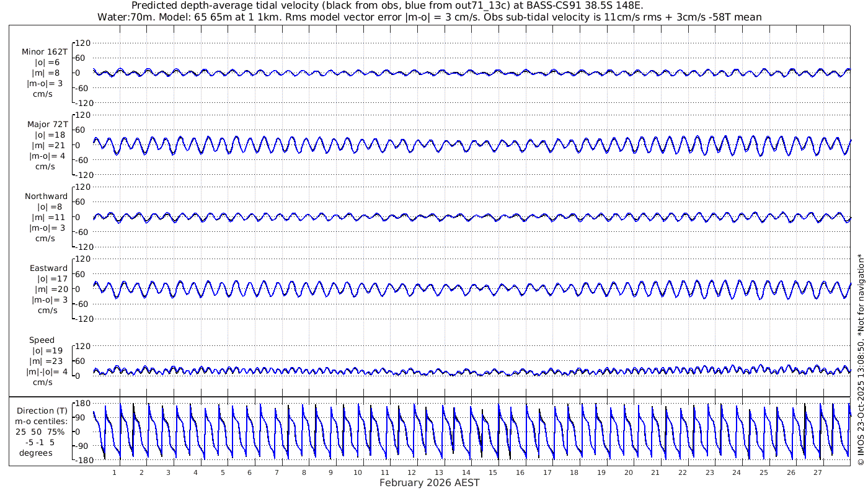
Task: Click the '120' tick in the Northward panel
Action: pos(83,187)
